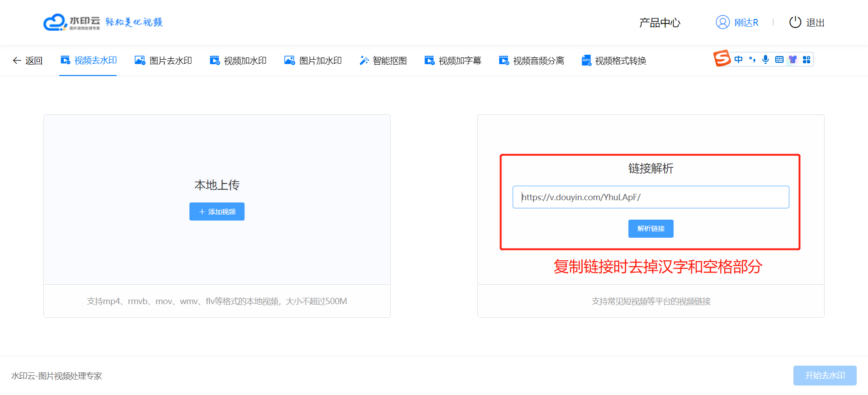This screenshot has width=868, height=395.
Task: Click the microphone voice input icon
Action: coord(765,60)
